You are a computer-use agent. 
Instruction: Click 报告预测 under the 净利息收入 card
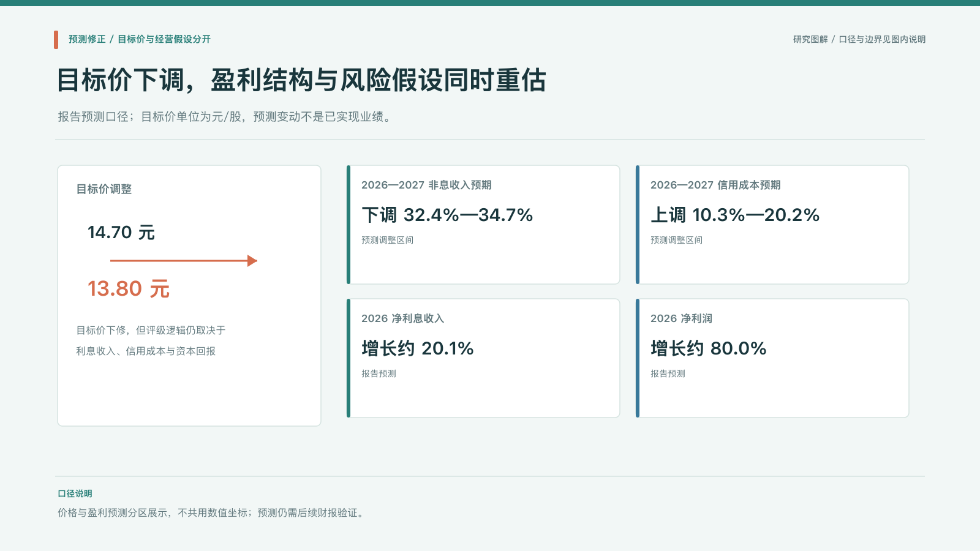[x=379, y=373]
